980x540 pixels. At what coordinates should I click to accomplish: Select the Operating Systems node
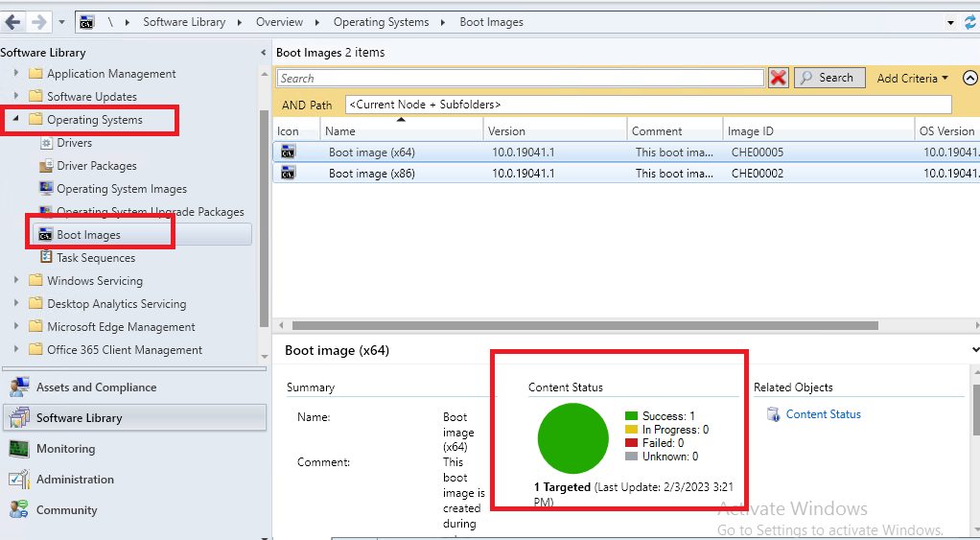[95, 119]
